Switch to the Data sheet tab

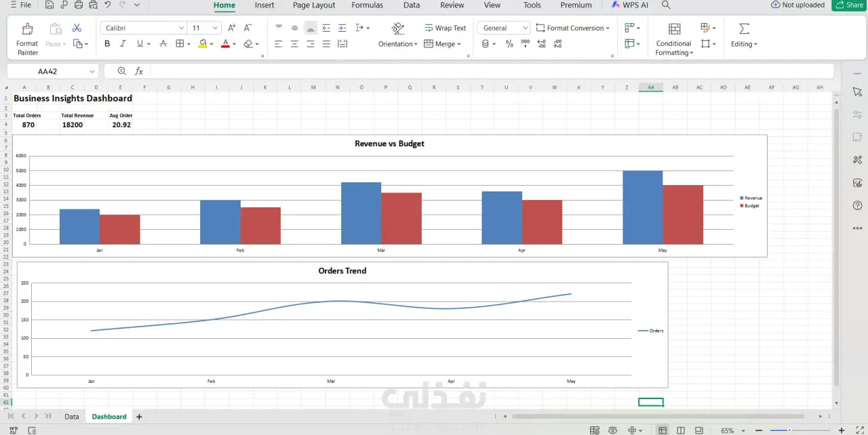coord(72,417)
